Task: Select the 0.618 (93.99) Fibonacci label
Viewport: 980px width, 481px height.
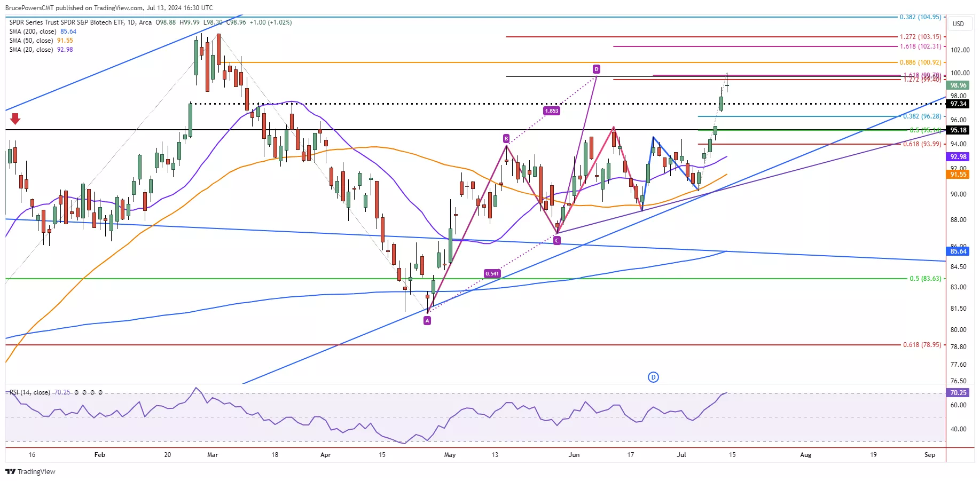Action: [922, 144]
